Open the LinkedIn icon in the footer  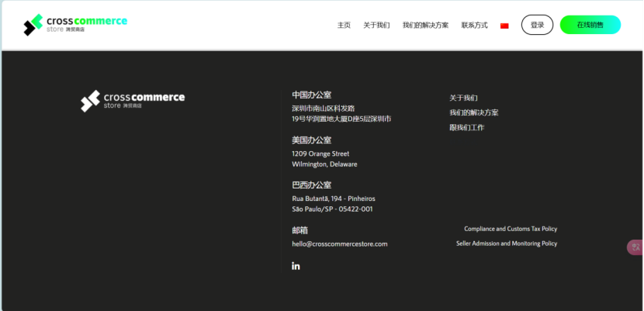[x=296, y=266]
